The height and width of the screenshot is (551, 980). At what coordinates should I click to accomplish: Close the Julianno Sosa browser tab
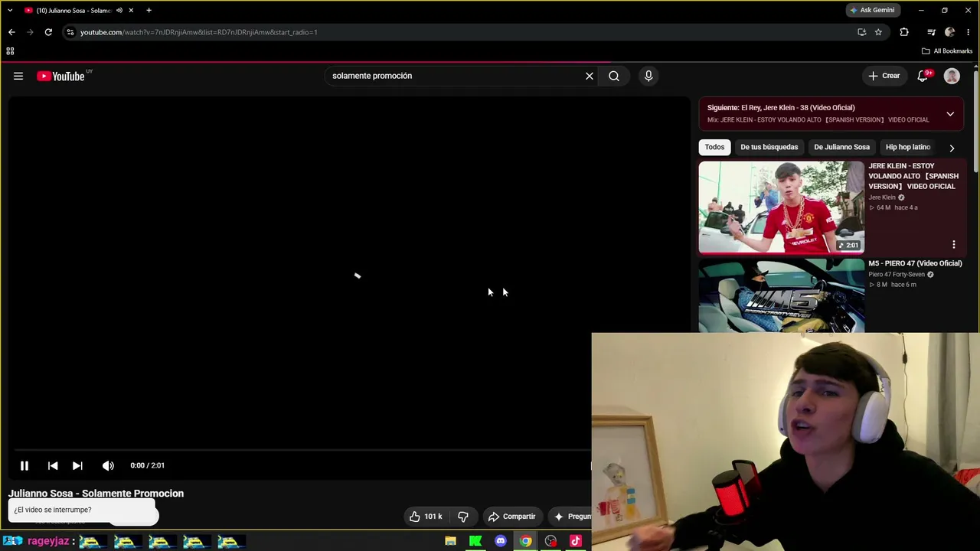tap(131, 11)
